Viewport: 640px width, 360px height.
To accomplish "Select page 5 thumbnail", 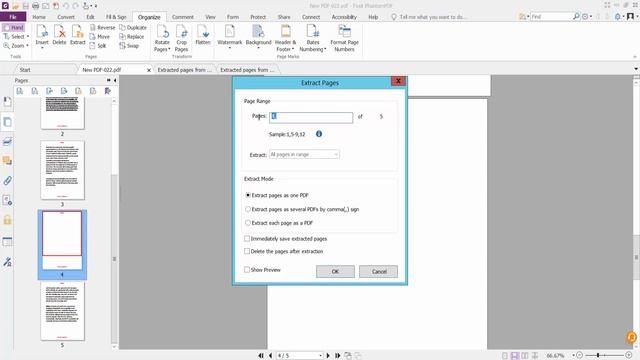I will (x=62, y=311).
